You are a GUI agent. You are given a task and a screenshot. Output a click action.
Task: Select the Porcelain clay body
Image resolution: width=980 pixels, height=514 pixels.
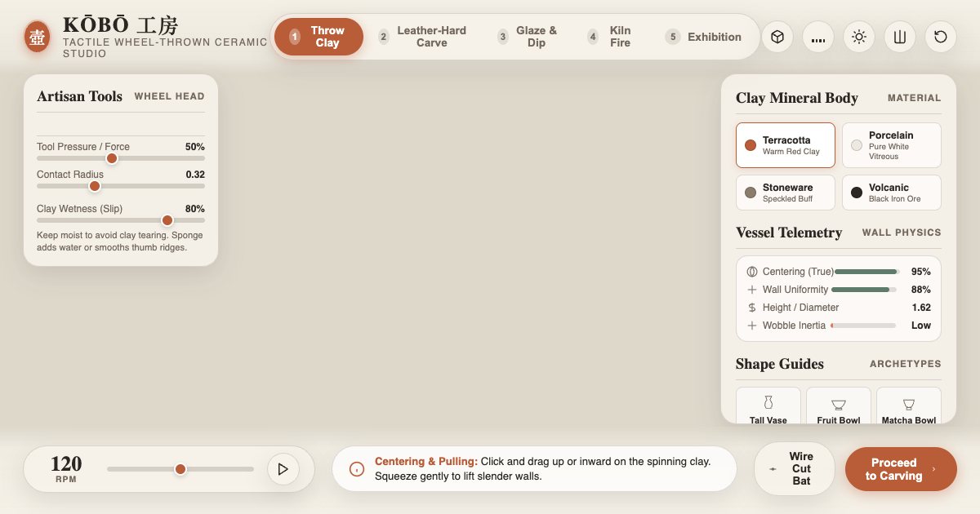[x=892, y=145]
